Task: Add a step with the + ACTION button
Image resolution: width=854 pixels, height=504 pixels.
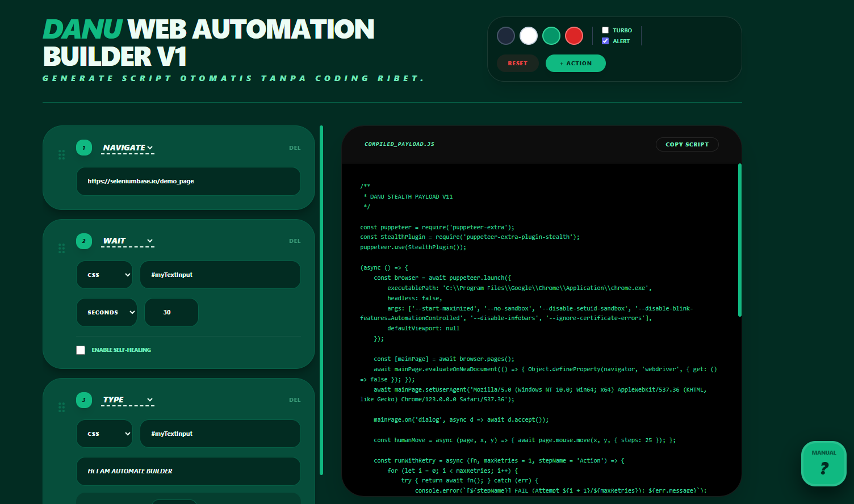Action: pos(576,63)
